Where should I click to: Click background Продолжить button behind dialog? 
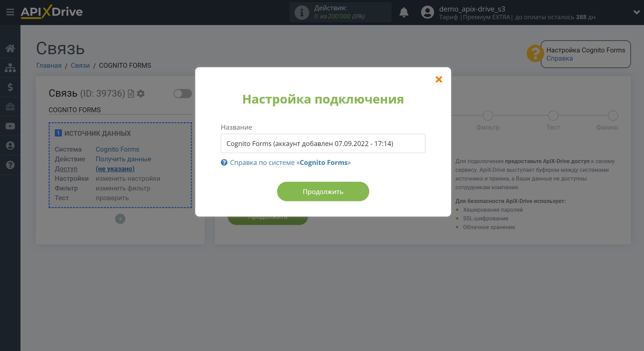268,220
